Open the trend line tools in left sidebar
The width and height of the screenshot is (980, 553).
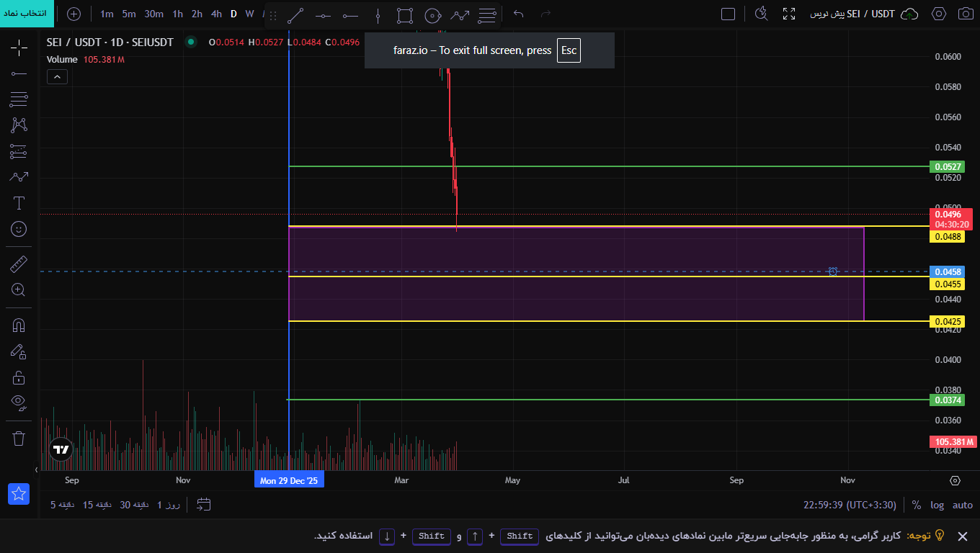point(19,73)
